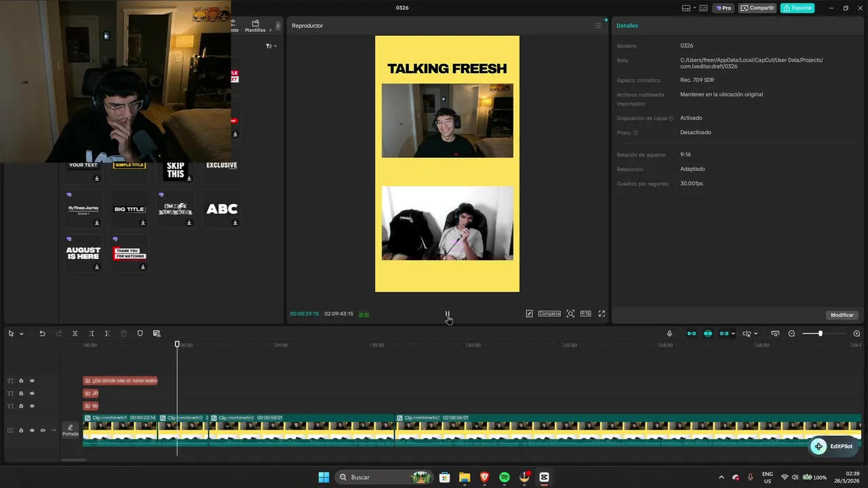Viewport: 868px width, 488px height.
Task: Zoom out the timeline with minus icon
Action: (x=791, y=333)
